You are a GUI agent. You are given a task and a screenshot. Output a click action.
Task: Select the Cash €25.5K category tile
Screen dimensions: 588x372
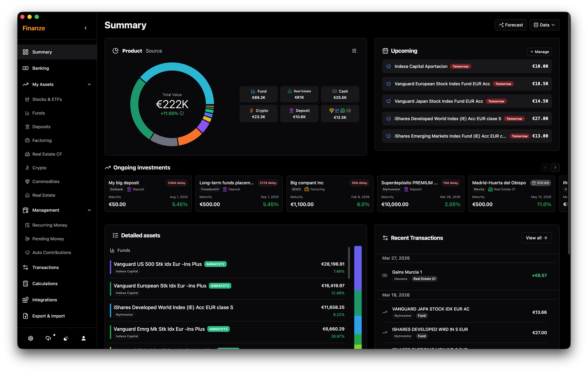coord(340,94)
